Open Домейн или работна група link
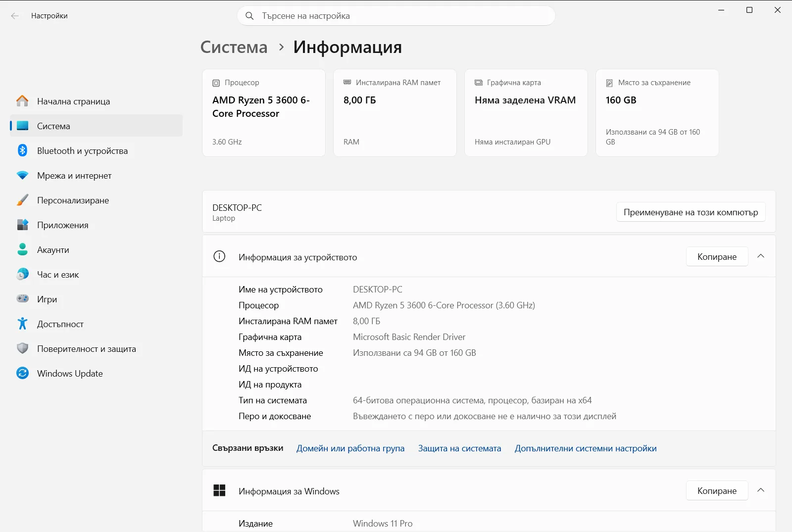Image resolution: width=792 pixels, height=532 pixels. pyautogui.click(x=350, y=448)
